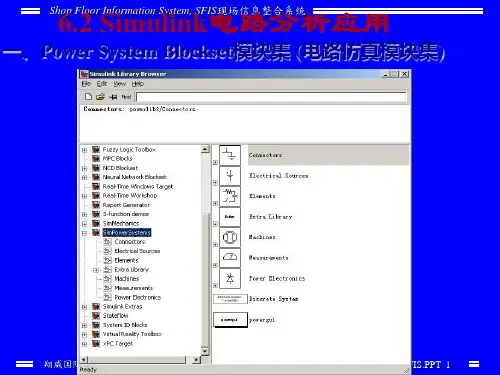Select System ID Blocks in tree
500x375 pixels.
point(125,325)
